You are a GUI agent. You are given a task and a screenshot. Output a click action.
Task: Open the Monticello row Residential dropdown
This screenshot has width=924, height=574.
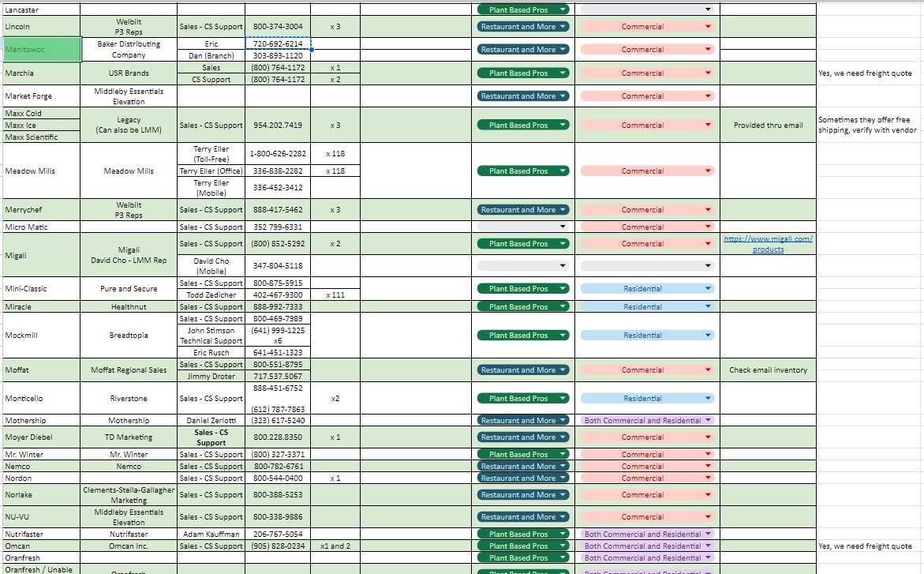point(647,398)
